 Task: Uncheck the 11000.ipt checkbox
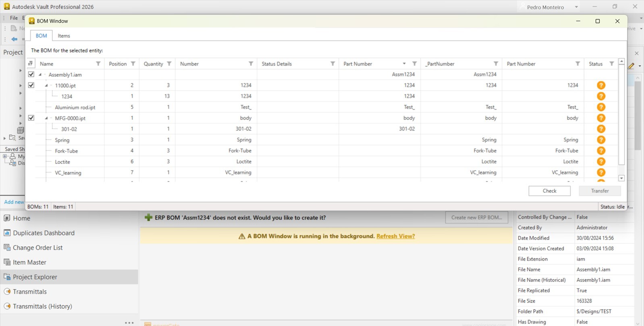[x=31, y=85]
